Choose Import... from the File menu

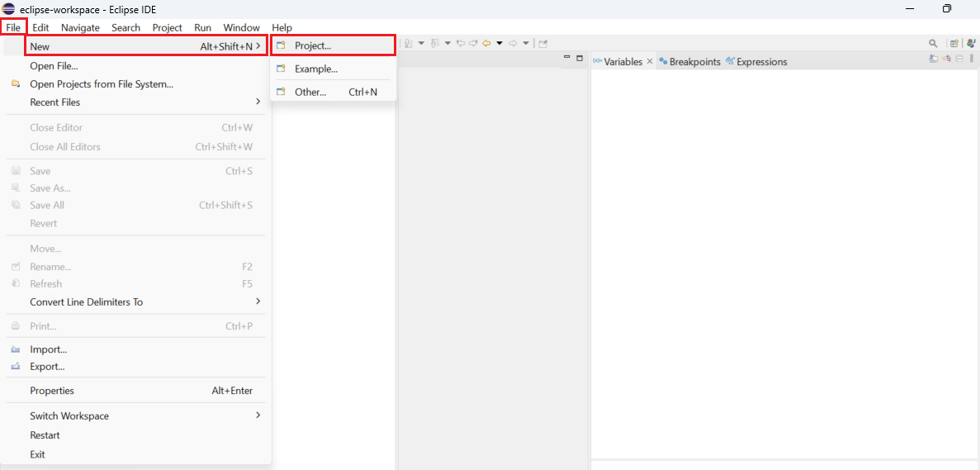[48, 349]
